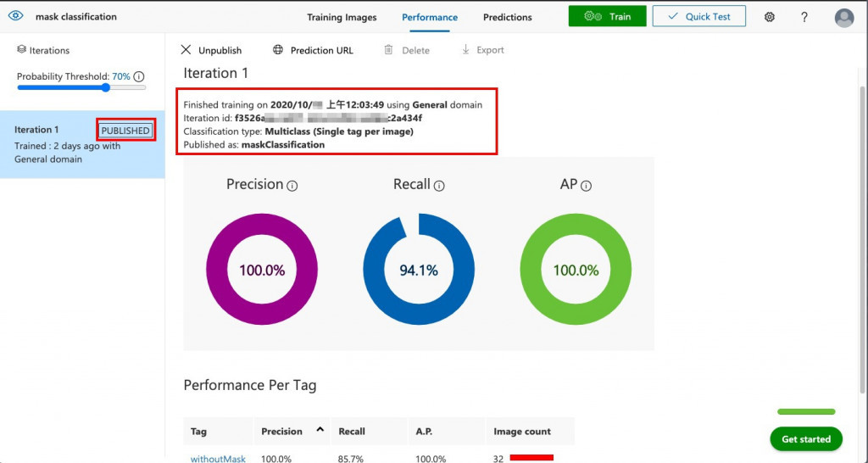This screenshot has width=868, height=463.
Task: Click the green Train button
Action: (607, 16)
